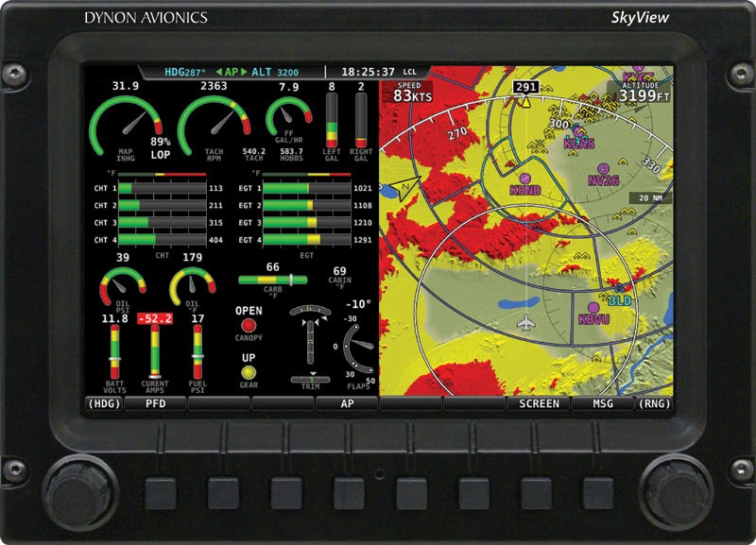
Task: Click the (HDG) softkey label
Action: click(104, 404)
